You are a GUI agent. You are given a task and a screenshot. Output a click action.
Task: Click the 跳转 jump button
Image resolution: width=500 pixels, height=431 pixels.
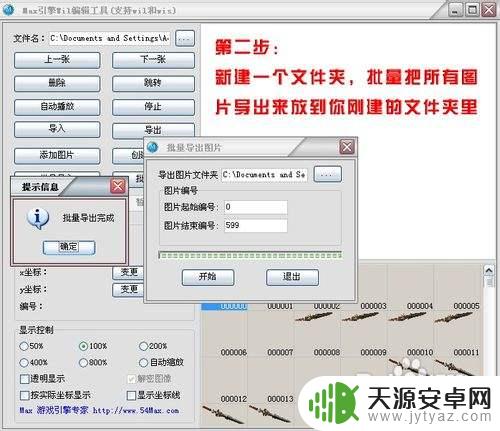coord(153,83)
